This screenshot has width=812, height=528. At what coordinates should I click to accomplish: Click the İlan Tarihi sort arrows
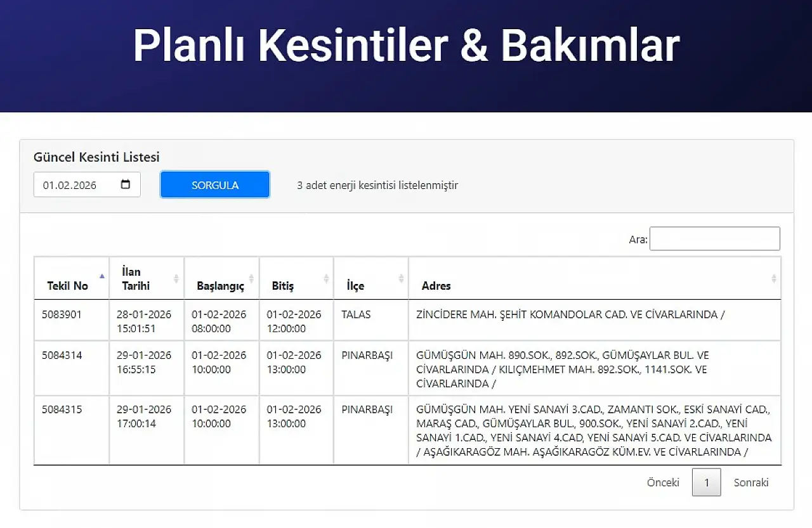[x=176, y=278]
